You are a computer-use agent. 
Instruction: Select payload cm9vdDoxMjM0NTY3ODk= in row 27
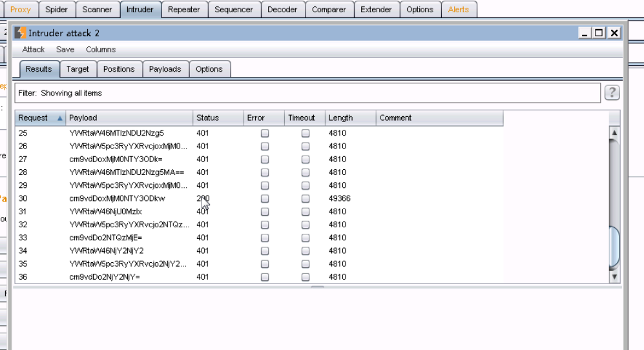pos(116,160)
